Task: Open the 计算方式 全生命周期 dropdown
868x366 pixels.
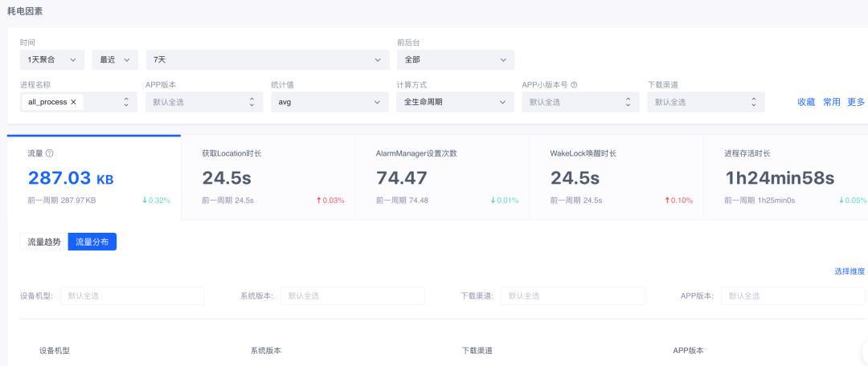Action: coord(455,102)
